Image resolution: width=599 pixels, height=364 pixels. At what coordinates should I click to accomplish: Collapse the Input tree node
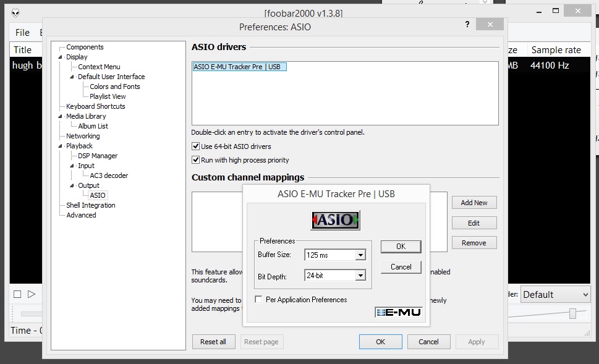pos(72,166)
